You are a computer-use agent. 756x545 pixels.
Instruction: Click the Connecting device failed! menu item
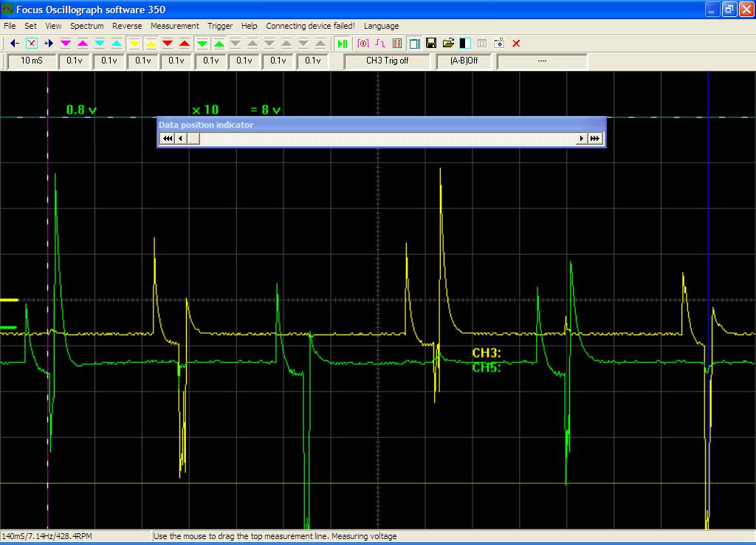(x=310, y=26)
